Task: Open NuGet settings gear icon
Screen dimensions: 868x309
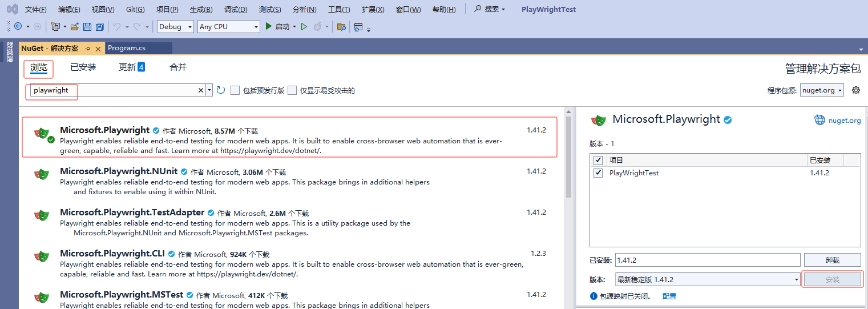Action: pyautogui.click(x=855, y=90)
